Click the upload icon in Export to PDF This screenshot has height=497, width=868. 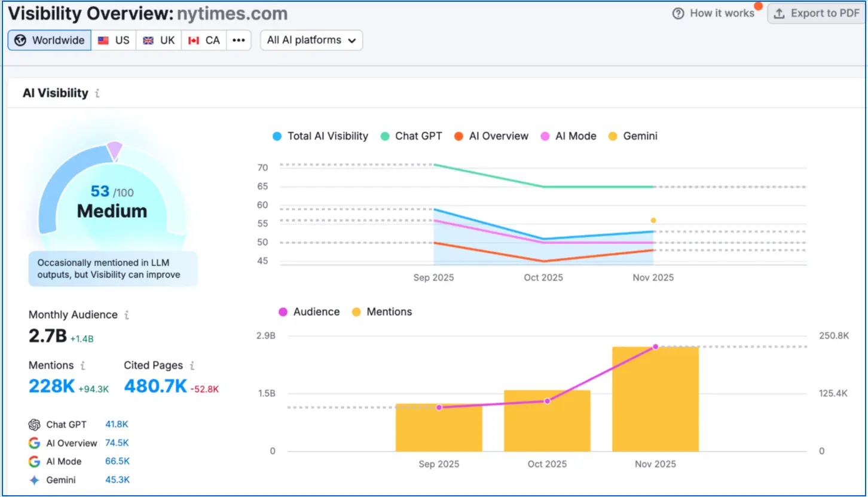(779, 14)
